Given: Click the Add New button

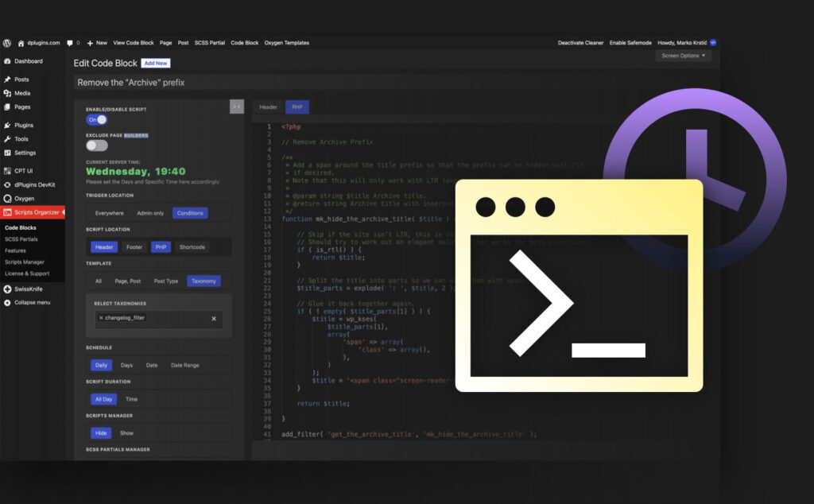Looking at the screenshot, I should pyautogui.click(x=155, y=63).
